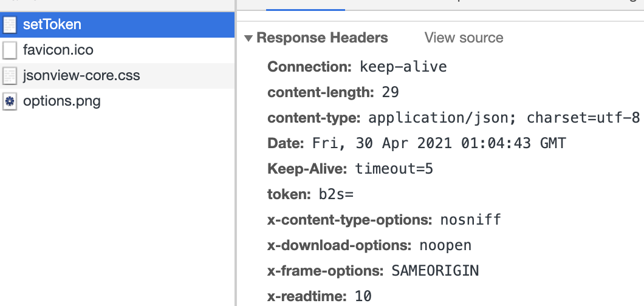This screenshot has width=644, height=306.
Task: Click the Keep-Alive timeout=5 value
Action: point(394,169)
